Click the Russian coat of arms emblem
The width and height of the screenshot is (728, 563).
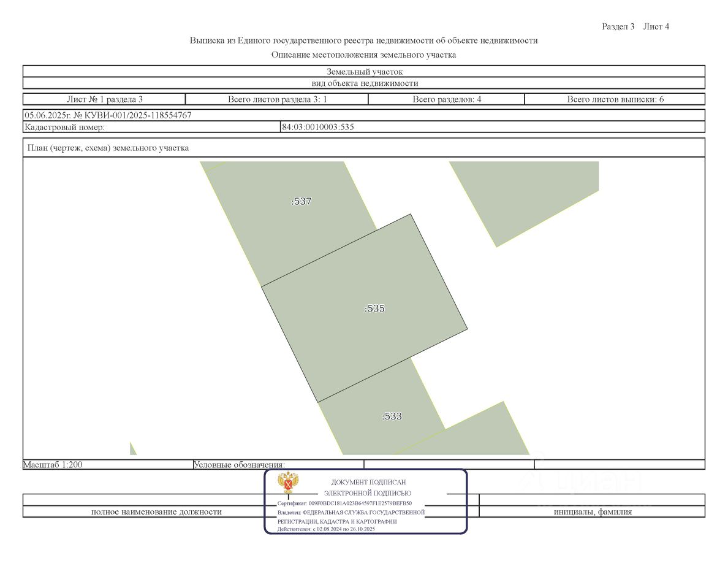point(288,483)
